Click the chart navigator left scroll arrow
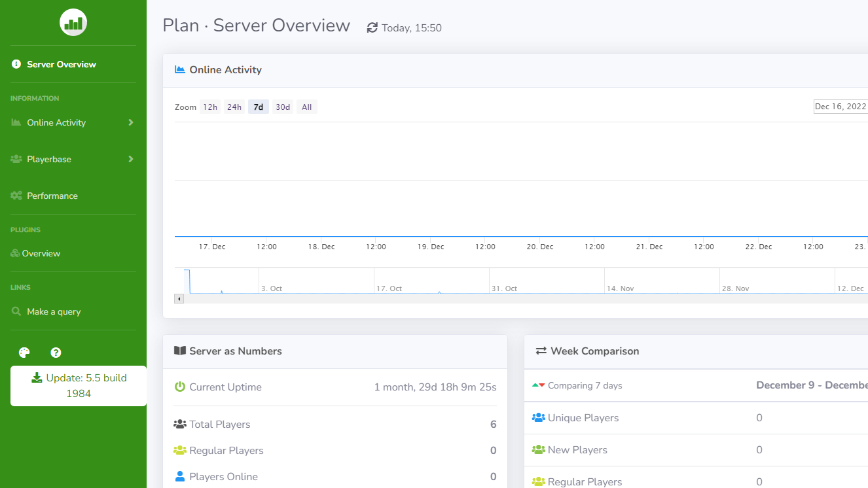The image size is (868, 488). click(x=179, y=298)
